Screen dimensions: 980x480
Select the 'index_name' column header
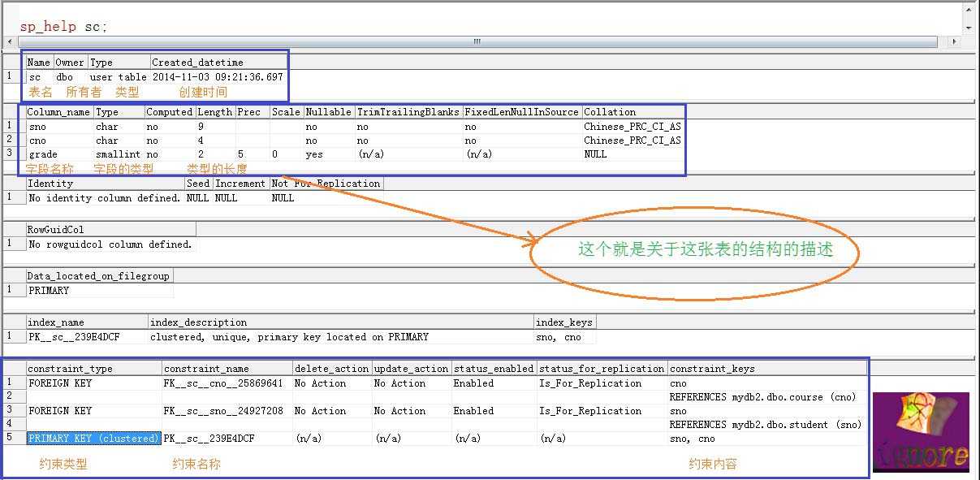pyautogui.click(x=87, y=322)
